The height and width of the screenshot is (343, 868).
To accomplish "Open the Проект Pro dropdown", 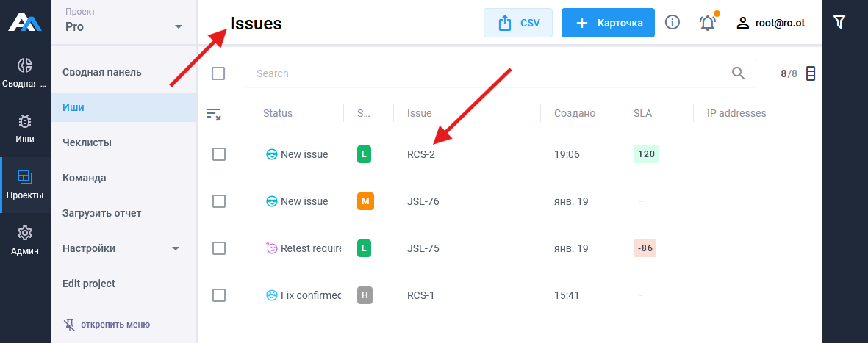I will (124, 22).
